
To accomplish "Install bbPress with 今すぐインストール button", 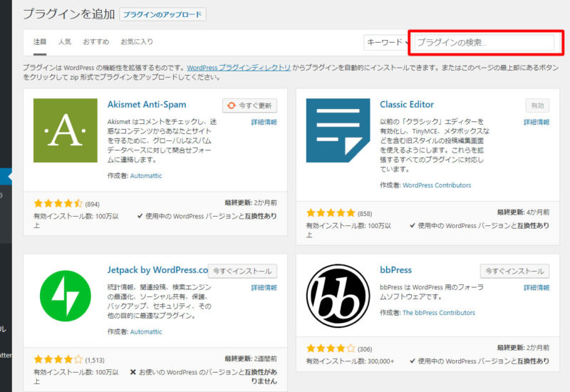I will point(514,271).
